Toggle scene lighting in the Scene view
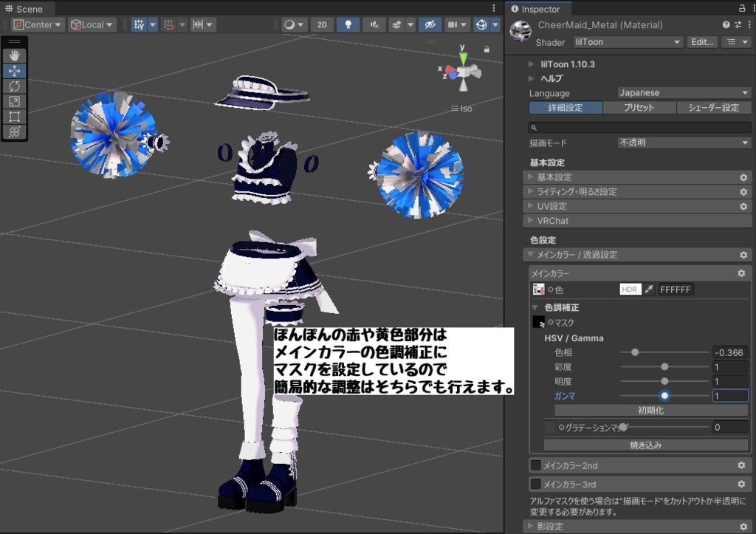Viewport: 756px width, 534px height. (347, 24)
